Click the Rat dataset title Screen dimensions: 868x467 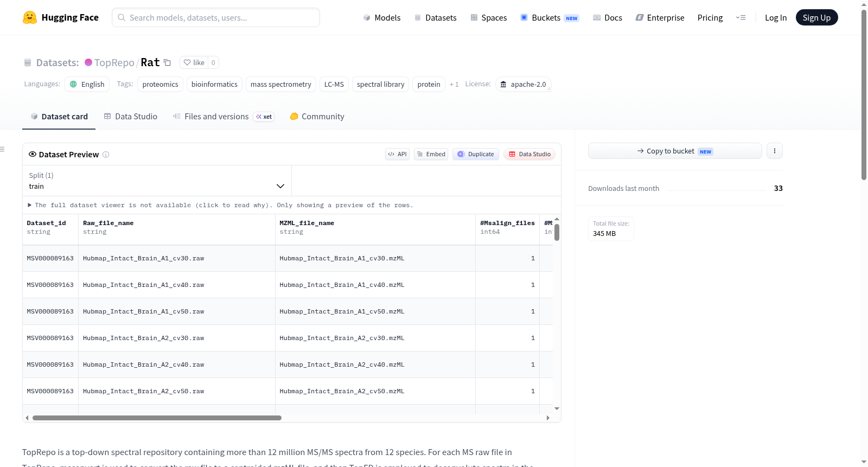coord(150,62)
